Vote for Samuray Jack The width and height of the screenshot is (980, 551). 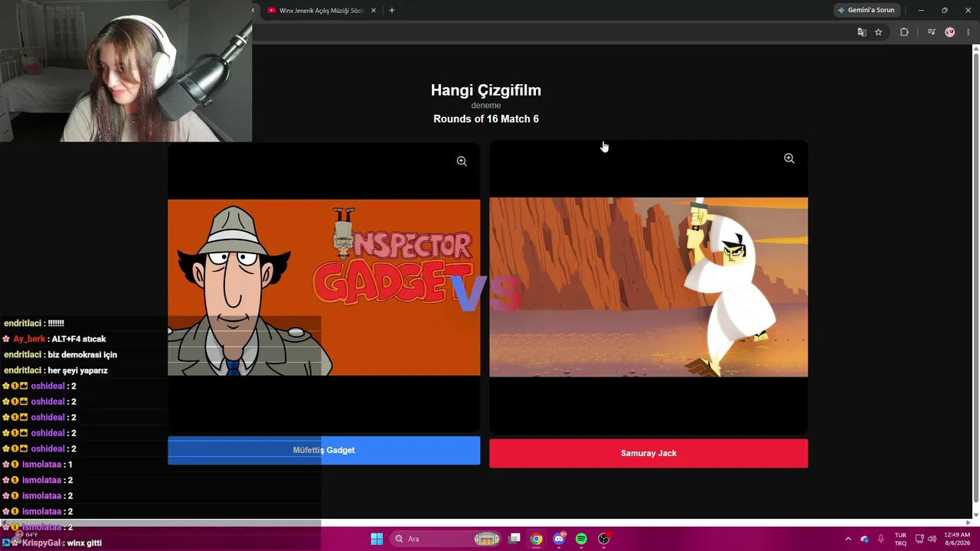[648, 453]
